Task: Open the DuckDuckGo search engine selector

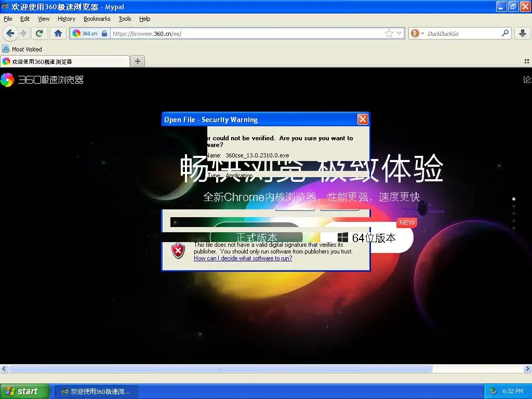Action: (417, 33)
